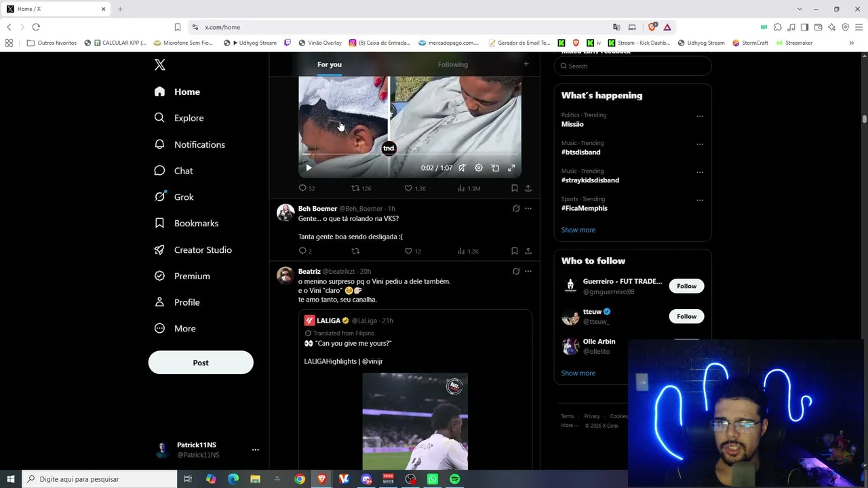
Task: Open the Patrick11NS account menu dots
Action: point(256,449)
